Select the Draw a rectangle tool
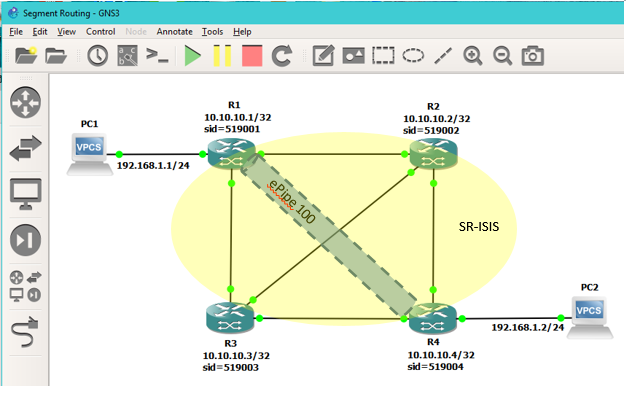 383,56
